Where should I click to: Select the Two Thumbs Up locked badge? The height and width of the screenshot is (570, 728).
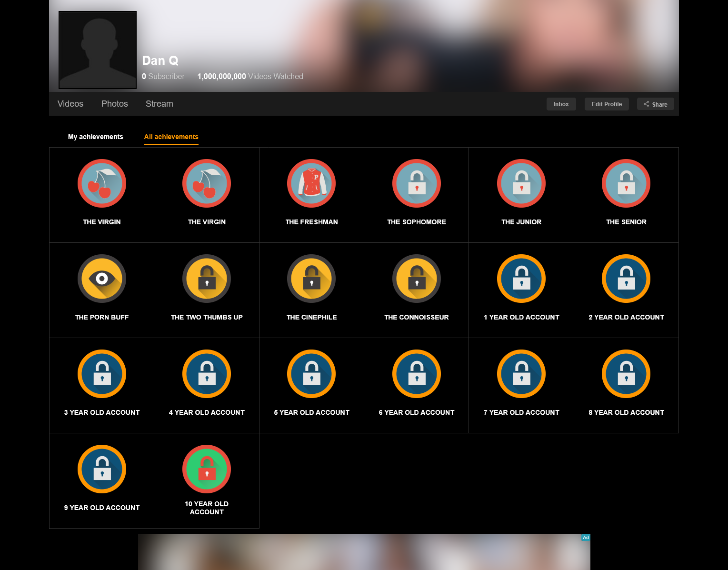coord(207,279)
